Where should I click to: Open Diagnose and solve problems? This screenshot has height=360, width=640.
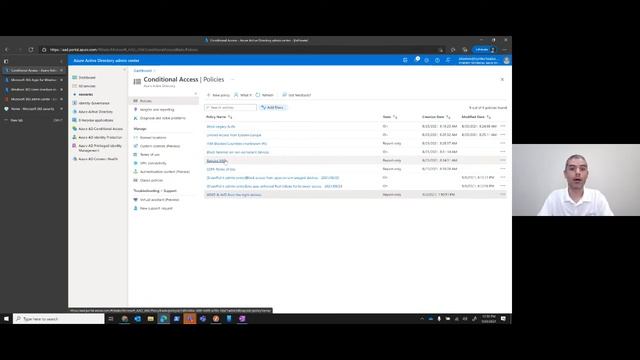[162, 118]
